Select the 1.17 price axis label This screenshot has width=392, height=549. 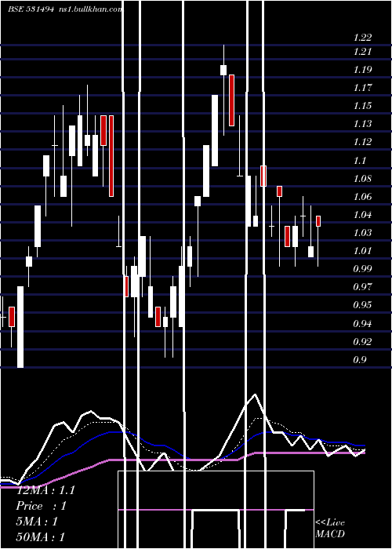click(x=362, y=87)
